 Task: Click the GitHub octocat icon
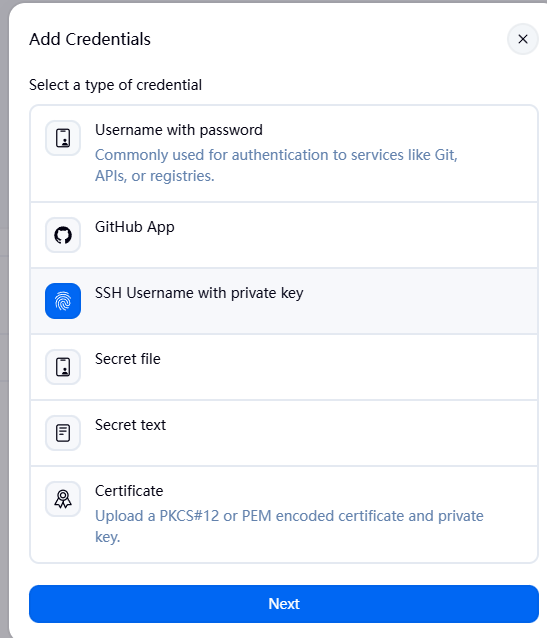tap(63, 235)
